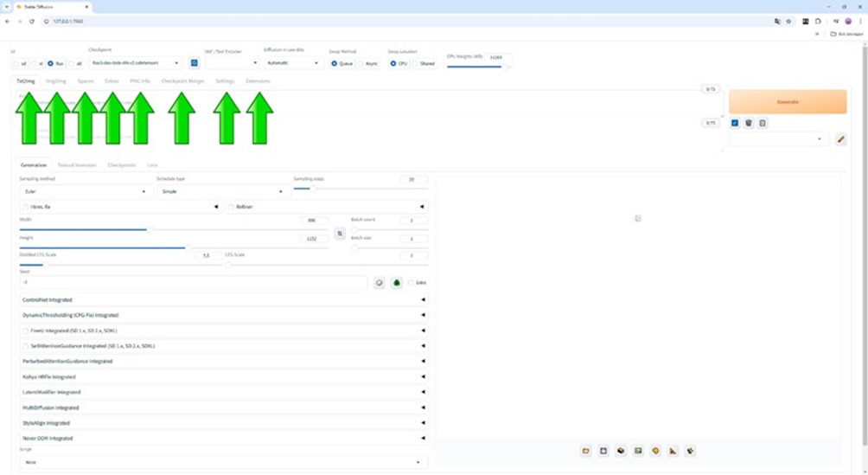Viewport: 868px width, 475px height.
Task: Click the zip archive icon below the gallery
Action: pyautogui.click(x=621, y=451)
